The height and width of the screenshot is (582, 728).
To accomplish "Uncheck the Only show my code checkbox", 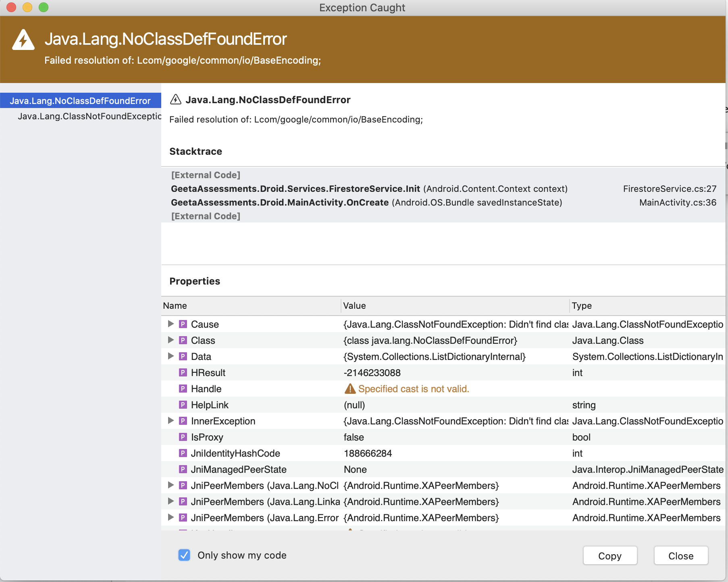I will [x=184, y=555].
